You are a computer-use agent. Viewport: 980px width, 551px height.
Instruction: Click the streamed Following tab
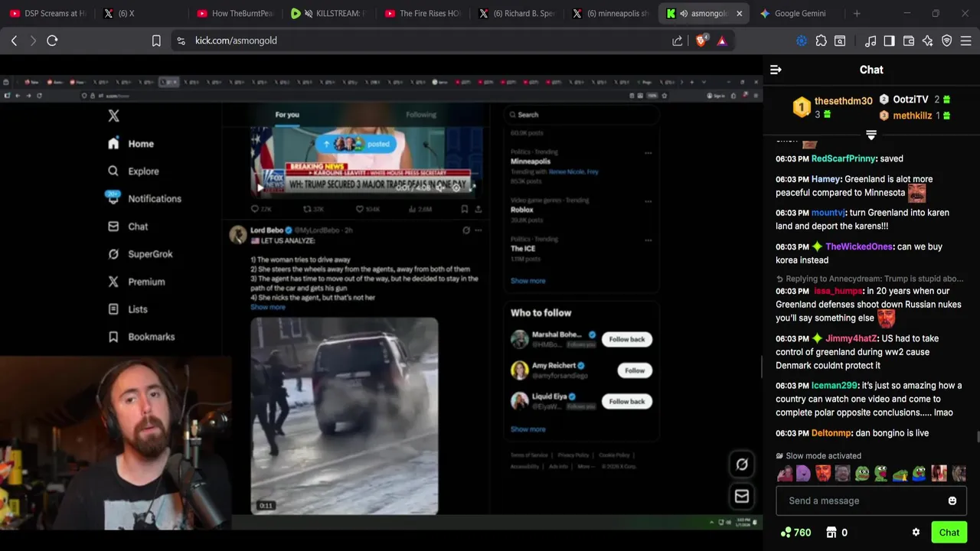pyautogui.click(x=421, y=115)
